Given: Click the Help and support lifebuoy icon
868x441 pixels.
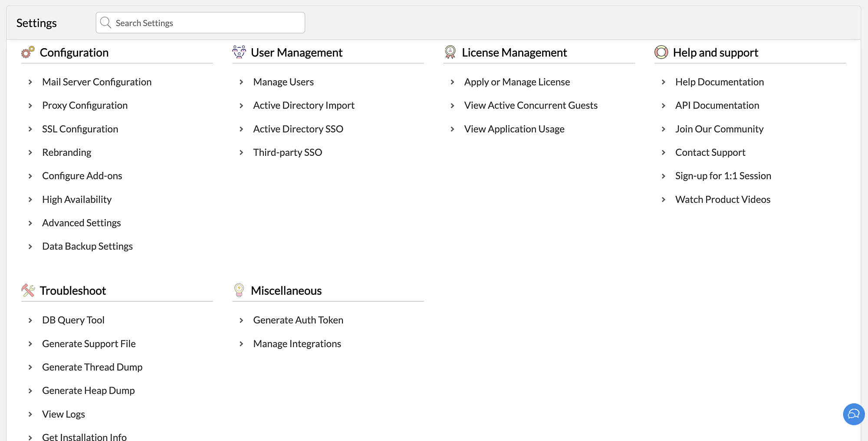Looking at the screenshot, I should (x=661, y=52).
